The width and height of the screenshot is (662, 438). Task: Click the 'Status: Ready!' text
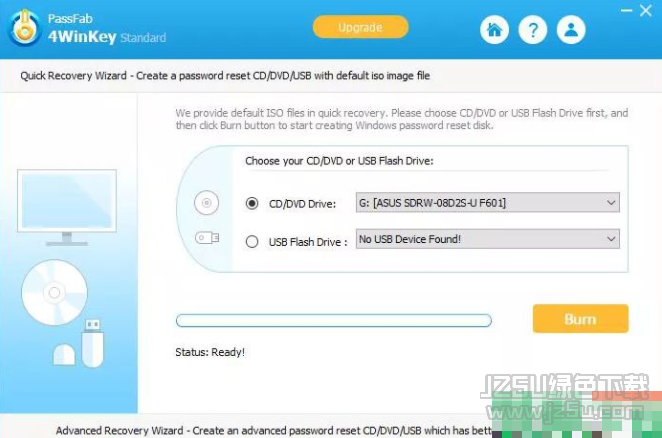click(210, 352)
